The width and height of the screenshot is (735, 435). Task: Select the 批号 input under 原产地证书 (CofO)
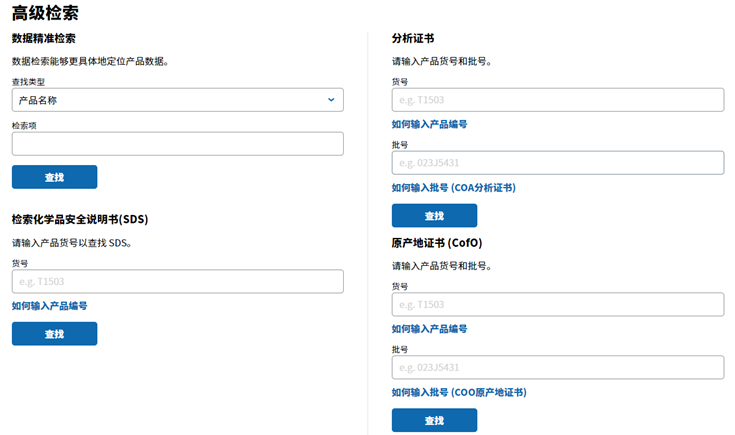click(557, 367)
